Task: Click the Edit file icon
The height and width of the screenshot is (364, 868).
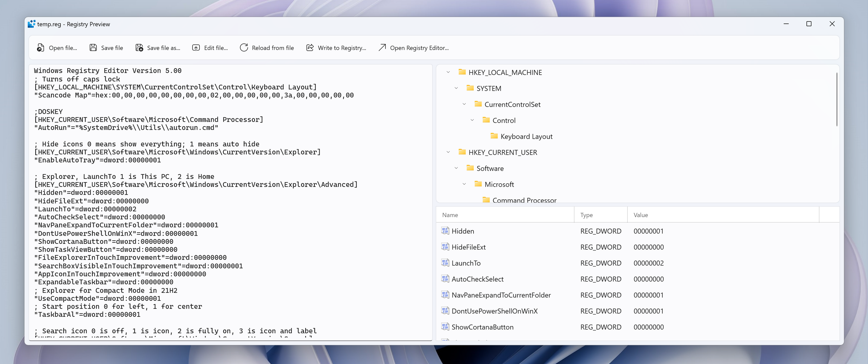Action: pos(196,48)
